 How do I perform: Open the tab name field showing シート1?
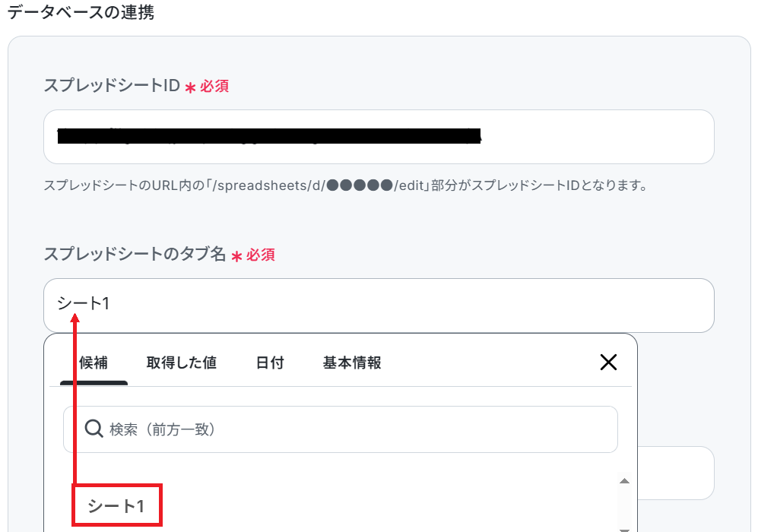pyautogui.click(x=379, y=306)
